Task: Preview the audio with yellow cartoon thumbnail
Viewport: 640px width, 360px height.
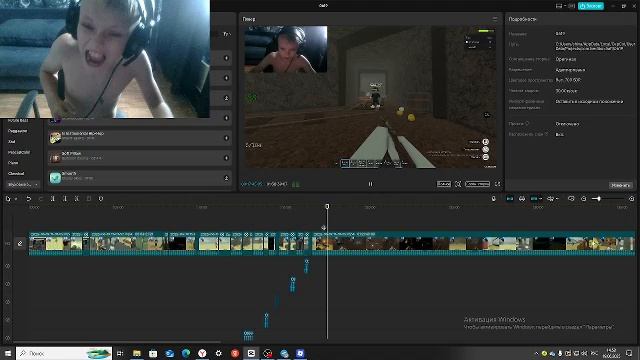Action: (x=55, y=138)
